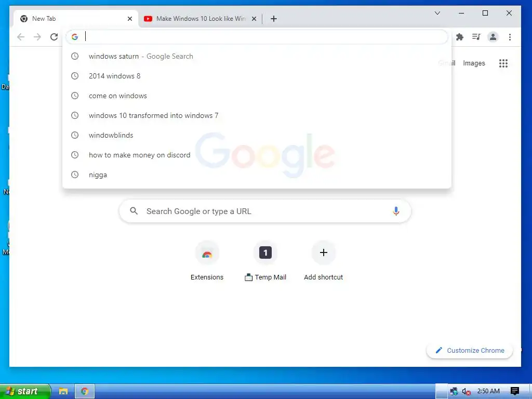The image size is (532, 399).
Task: Click the clock icon beside 'windowblinds'
Action: click(75, 135)
